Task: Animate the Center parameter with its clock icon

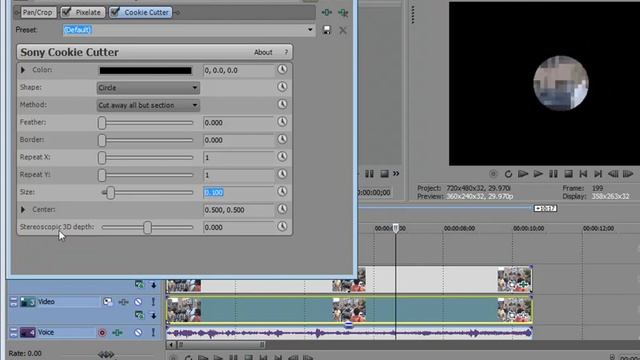Action: pos(282,209)
